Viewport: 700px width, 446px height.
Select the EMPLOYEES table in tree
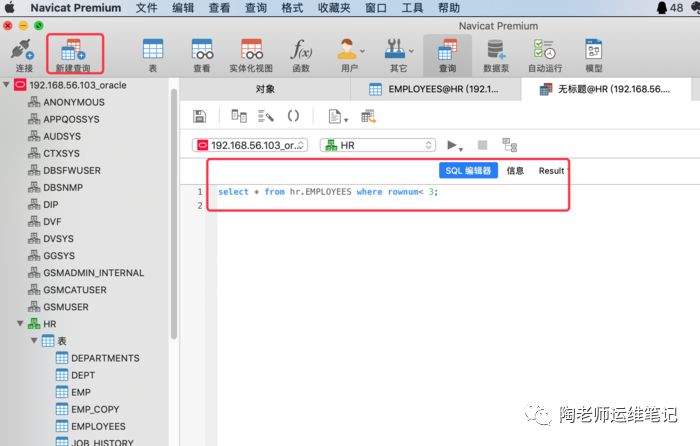coord(98,426)
